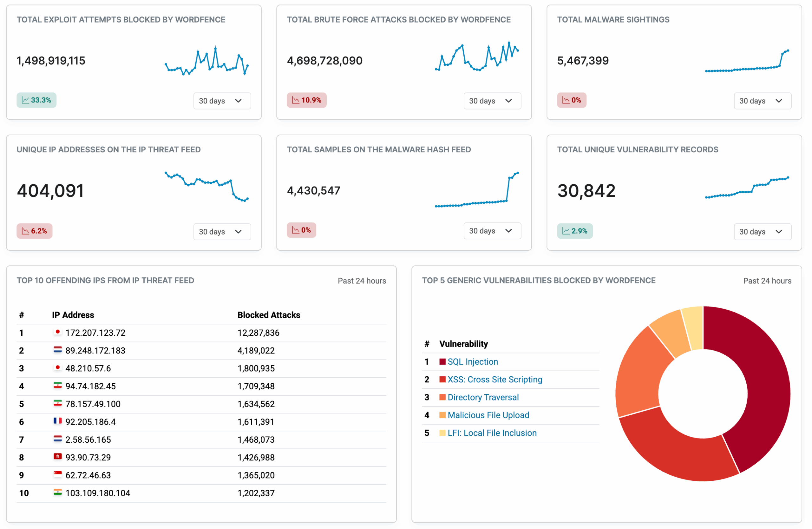
Task: Click the 0% badge under Malware Hash Feed
Action: (302, 230)
